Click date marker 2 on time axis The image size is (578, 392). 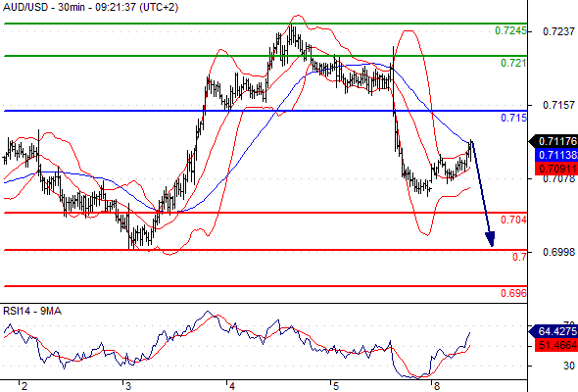click(x=24, y=386)
